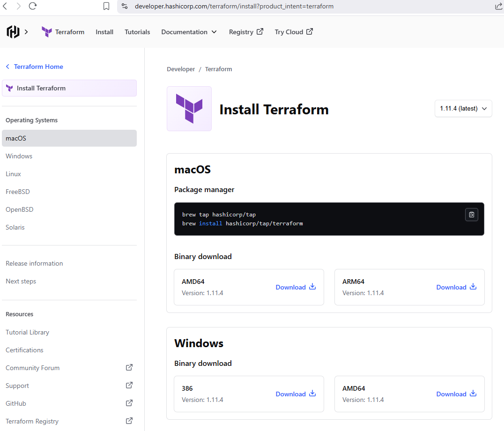Click the external-link icon beside Support
The width and height of the screenshot is (504, 431).
tap(129, 385)
